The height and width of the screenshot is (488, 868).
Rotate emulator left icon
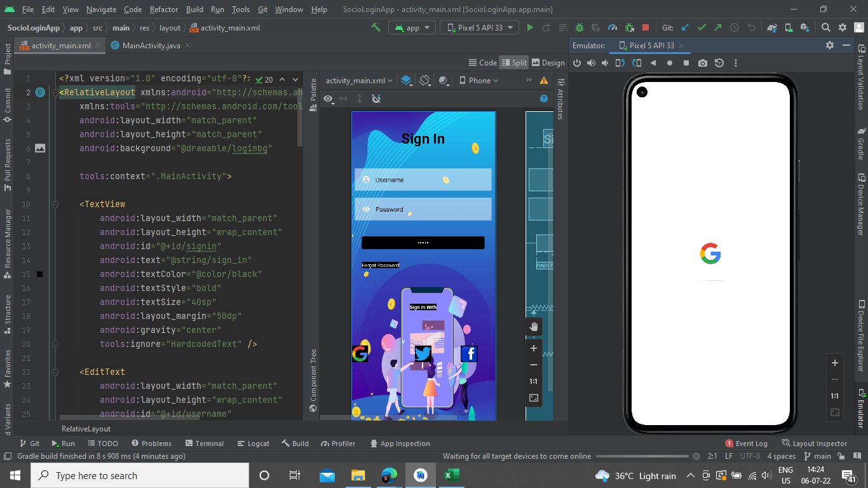pyautogui.click(x=621, y=63)
